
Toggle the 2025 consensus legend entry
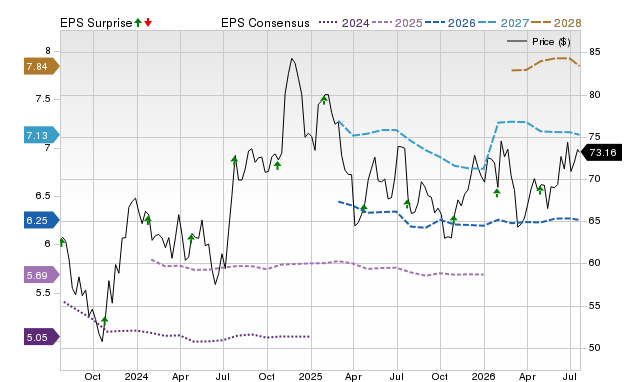pyautogui.click(x=397, y=23)
